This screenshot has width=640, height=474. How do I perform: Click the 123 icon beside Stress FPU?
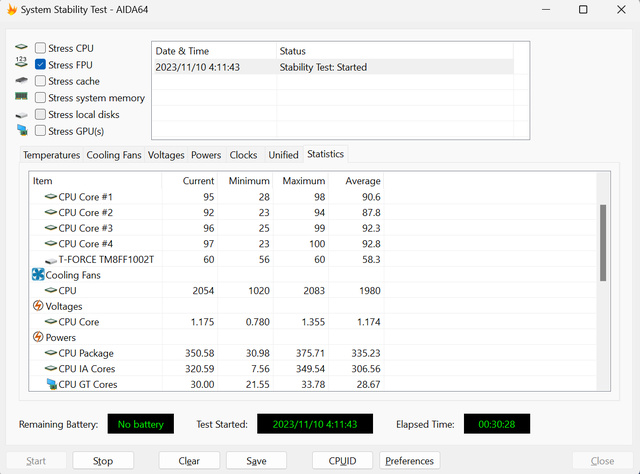[21, 62]
